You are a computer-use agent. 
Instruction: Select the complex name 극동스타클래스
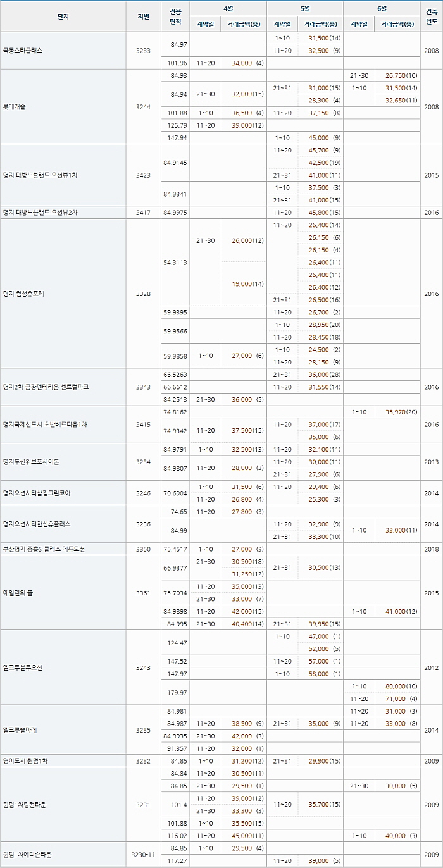23,51
